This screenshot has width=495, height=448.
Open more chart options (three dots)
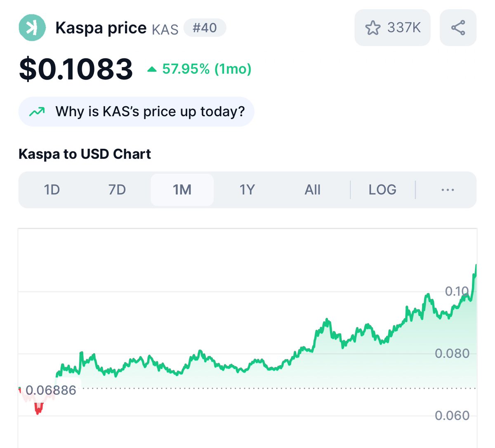(x=448, y=190)
